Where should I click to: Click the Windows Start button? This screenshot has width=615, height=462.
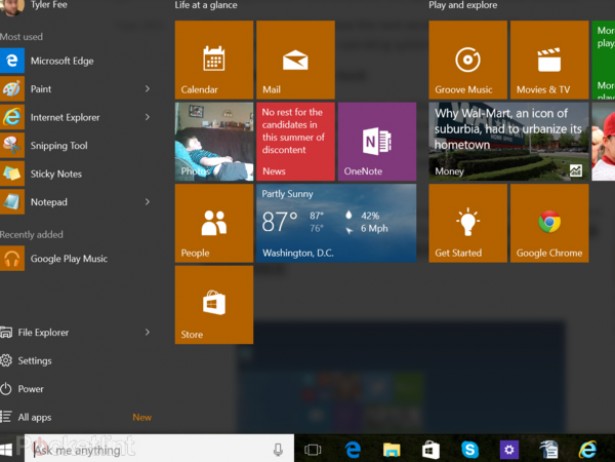tap(6, 449)
